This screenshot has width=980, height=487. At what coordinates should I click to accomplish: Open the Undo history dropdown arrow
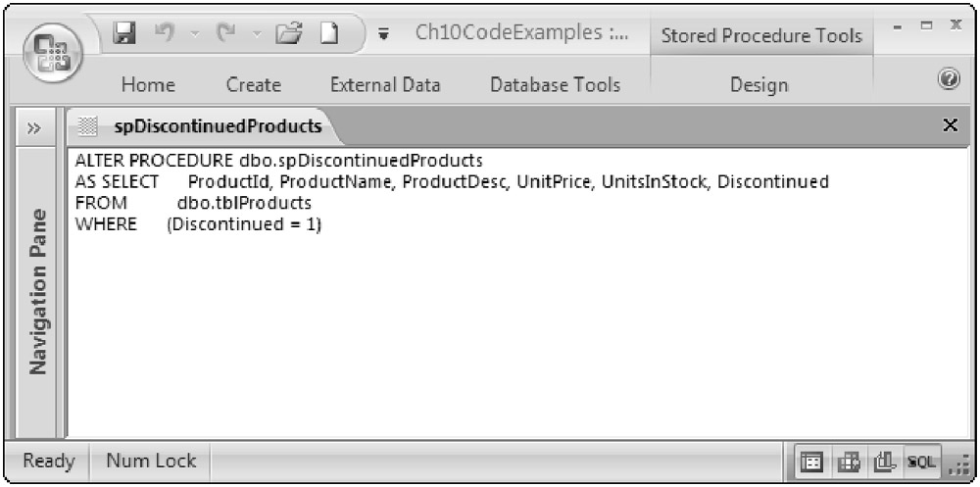pyautogui.click(x=193, y=35)
